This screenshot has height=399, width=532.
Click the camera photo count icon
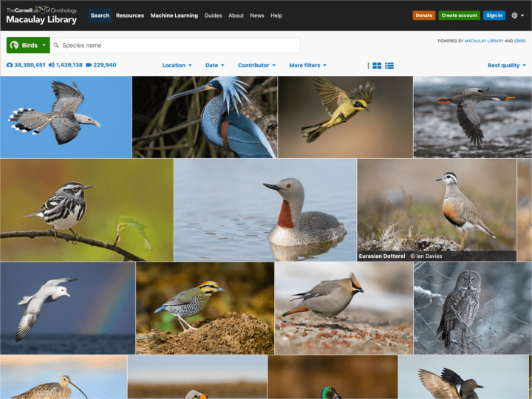tap(10, 65)
